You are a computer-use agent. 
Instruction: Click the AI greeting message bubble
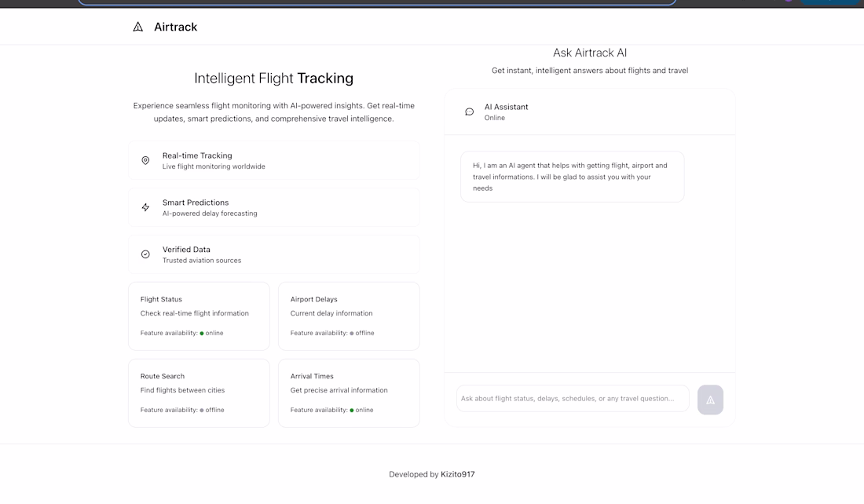[x=572, y=177]
